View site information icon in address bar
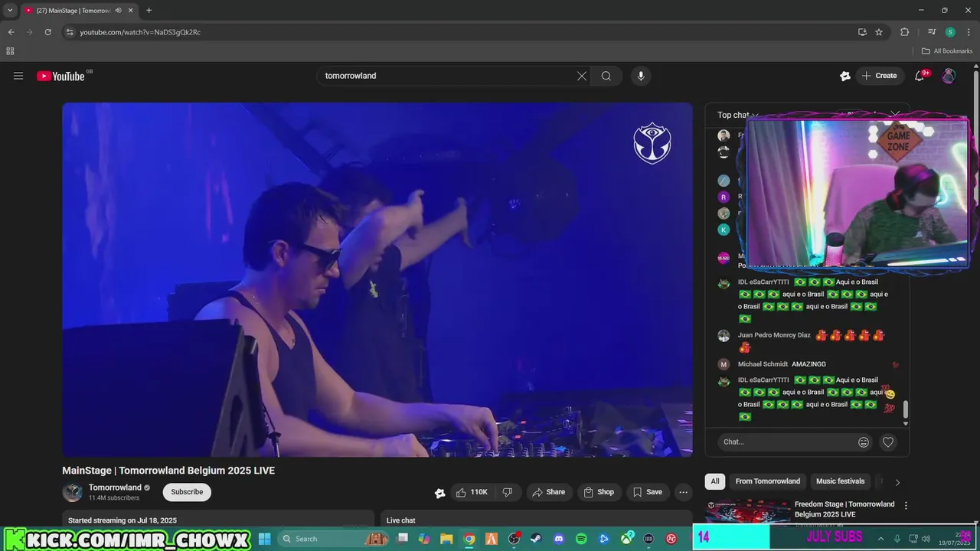 (x=69, y=32)
